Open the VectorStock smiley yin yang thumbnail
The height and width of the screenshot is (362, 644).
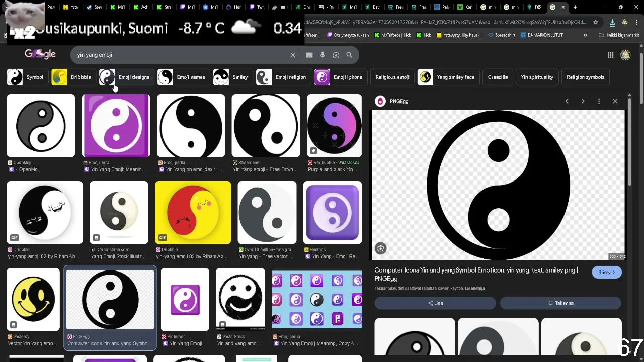click(x=240, y=300)
